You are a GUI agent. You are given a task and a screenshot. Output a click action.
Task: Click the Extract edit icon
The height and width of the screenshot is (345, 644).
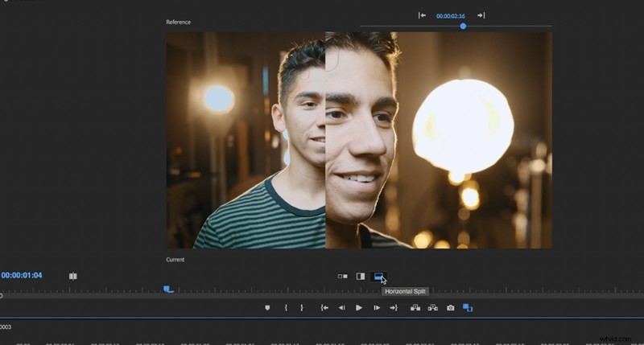433,308
